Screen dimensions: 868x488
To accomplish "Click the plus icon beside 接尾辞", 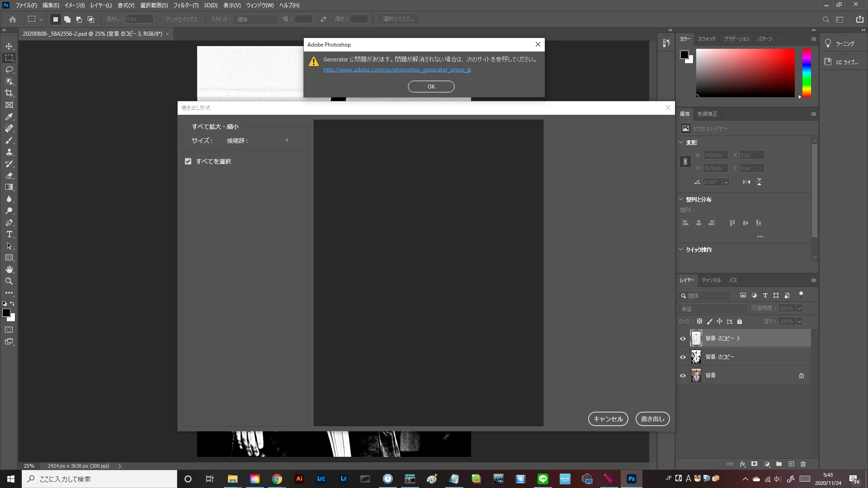I will pos(287,140).
